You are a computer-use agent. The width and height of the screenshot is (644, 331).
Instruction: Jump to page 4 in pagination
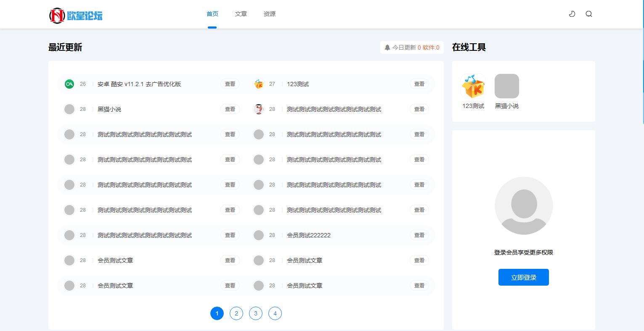click(x=275, y=313)
